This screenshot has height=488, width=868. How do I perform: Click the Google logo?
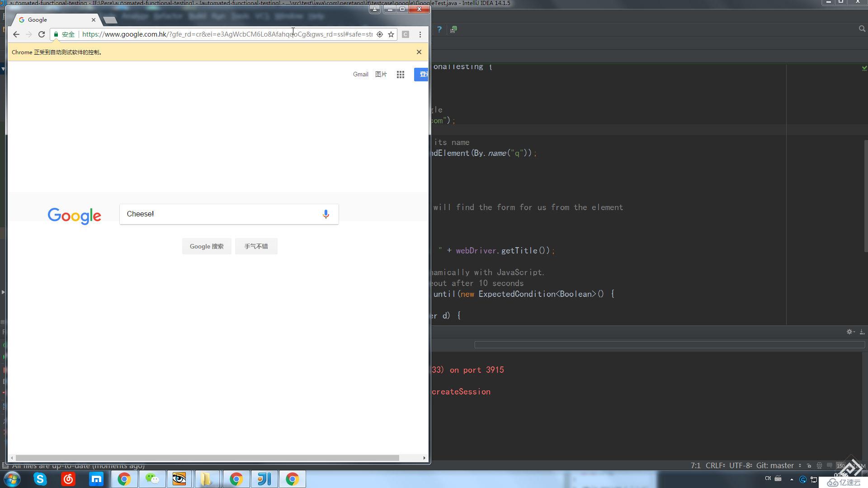(75, 216)
